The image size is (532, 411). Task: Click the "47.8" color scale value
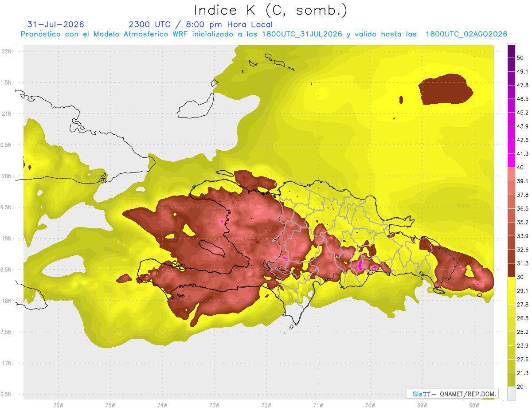point(523,85)
